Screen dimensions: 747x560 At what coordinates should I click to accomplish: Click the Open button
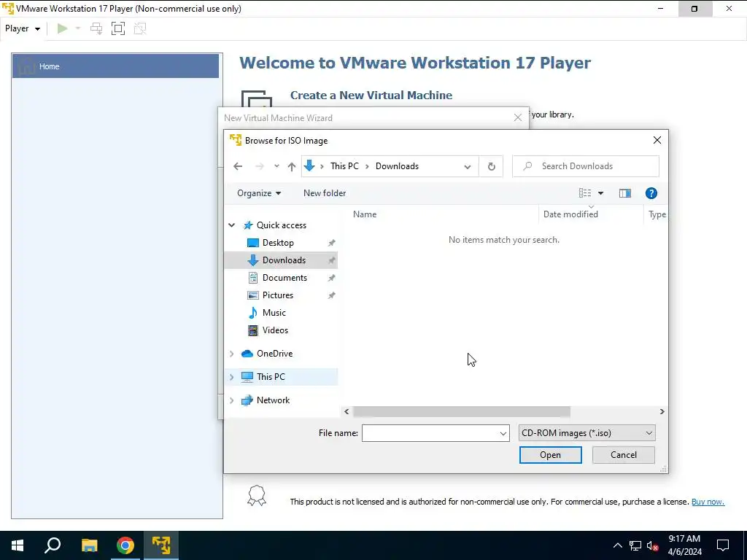550,455
